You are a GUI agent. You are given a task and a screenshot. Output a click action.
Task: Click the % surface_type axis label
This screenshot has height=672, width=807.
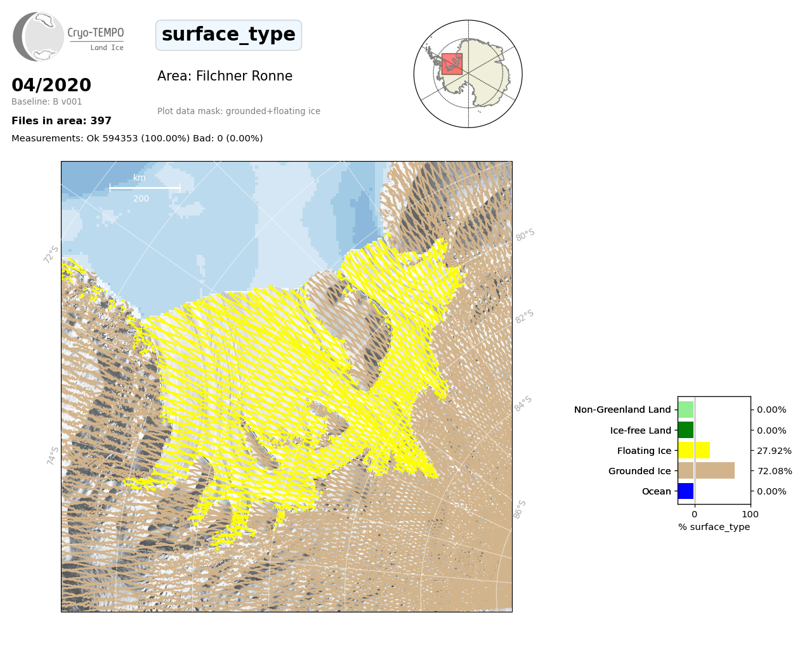tap(714, 527)
